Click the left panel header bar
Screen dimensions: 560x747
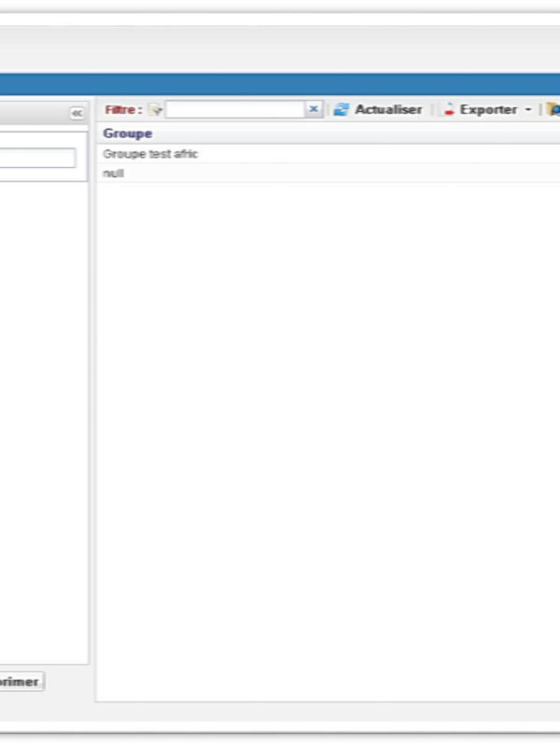point(33,112)
